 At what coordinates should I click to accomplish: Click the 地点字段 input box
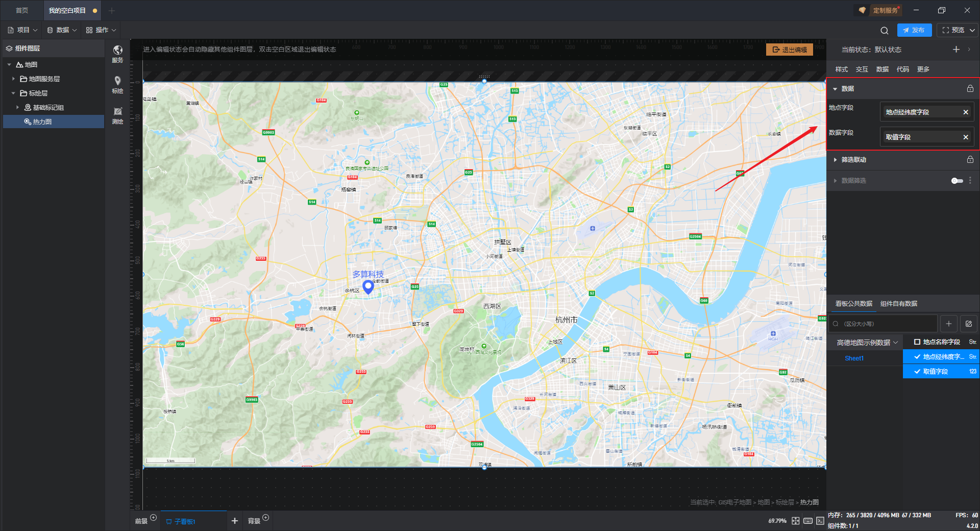click(926, 112)
